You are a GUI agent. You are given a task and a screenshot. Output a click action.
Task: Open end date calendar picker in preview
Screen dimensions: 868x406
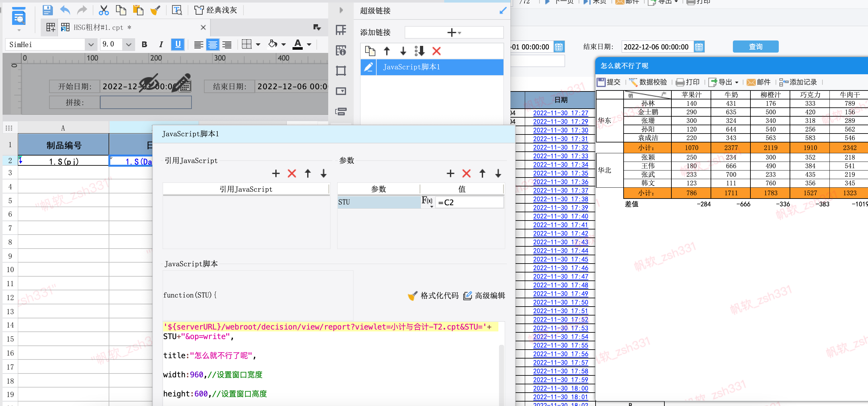(699, 47)
